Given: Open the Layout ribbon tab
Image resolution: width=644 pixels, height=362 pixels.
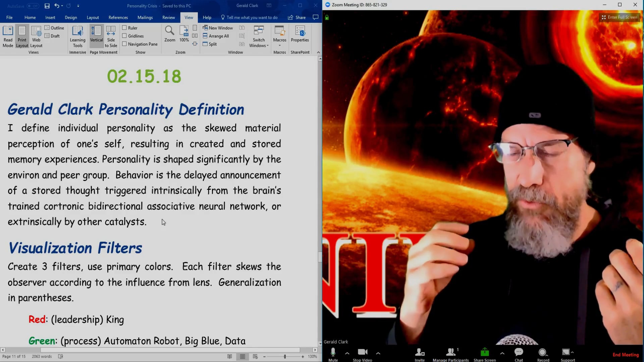Looking at the screenshot, I should [x=93, y=17].
